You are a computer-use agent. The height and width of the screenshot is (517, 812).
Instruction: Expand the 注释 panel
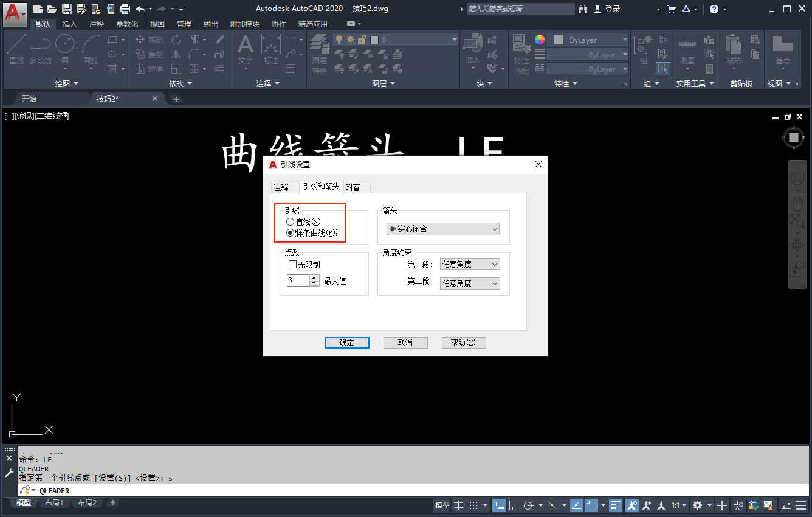point(268,83)
